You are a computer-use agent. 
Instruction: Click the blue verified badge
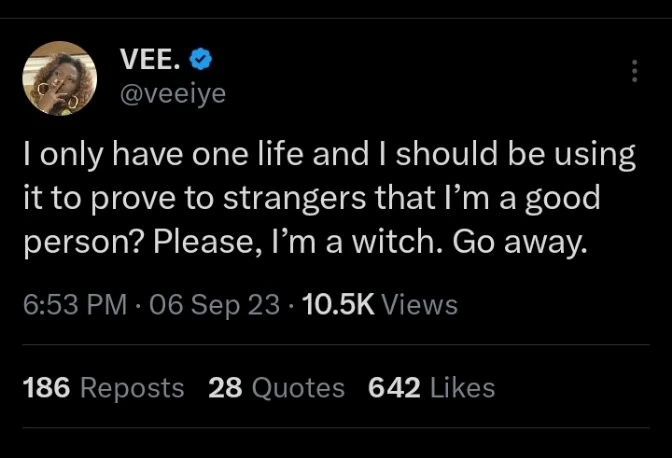(201, 60)
